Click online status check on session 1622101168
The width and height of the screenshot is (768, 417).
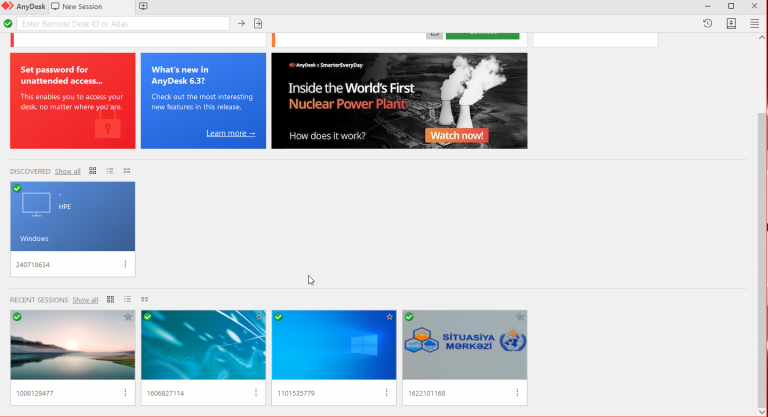coord(409,317)
